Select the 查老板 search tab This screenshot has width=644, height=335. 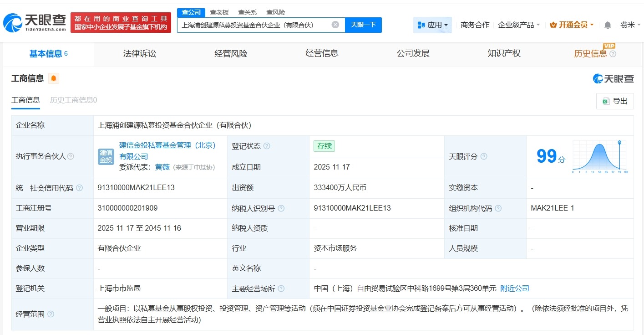click(220, 12)
